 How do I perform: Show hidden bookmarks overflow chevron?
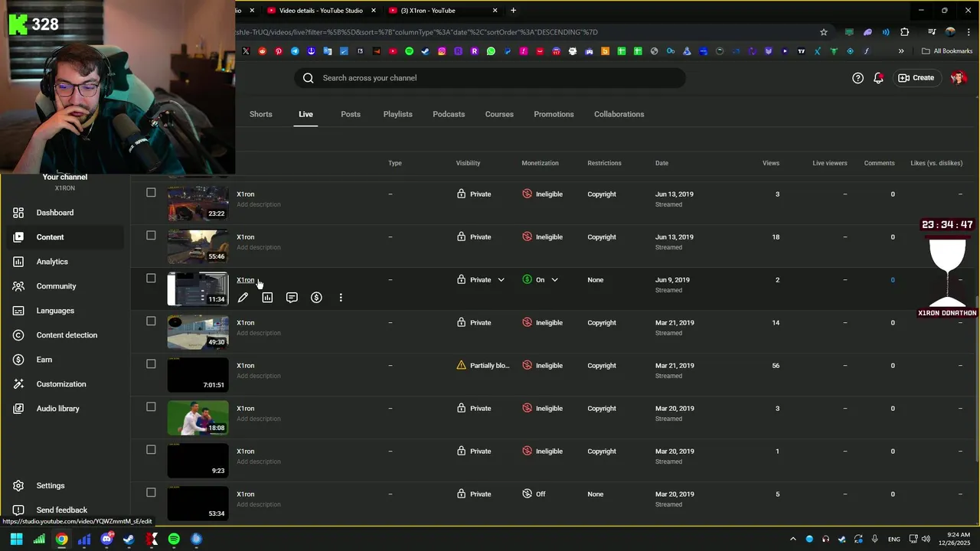click(901, 51)
